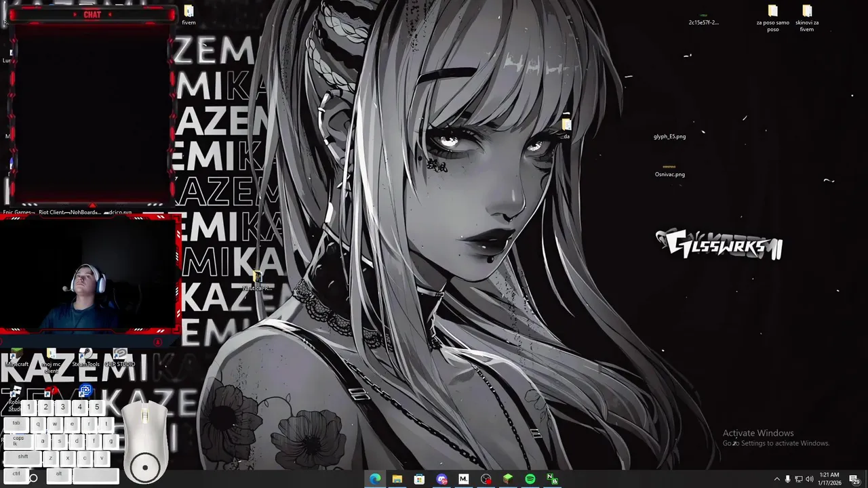Click the microphone tray icon
Screen dimensions: 868x488
pyautogui.click(x=787, y=479)
